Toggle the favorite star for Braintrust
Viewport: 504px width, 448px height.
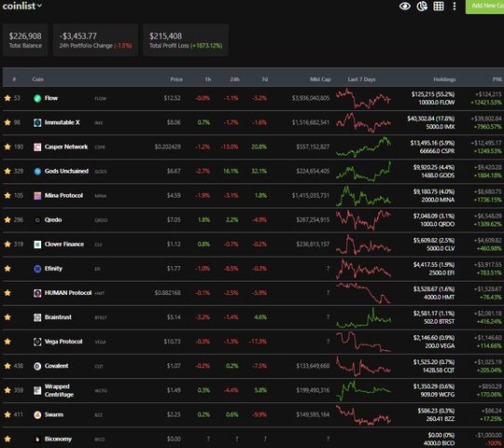coord(7,317)
